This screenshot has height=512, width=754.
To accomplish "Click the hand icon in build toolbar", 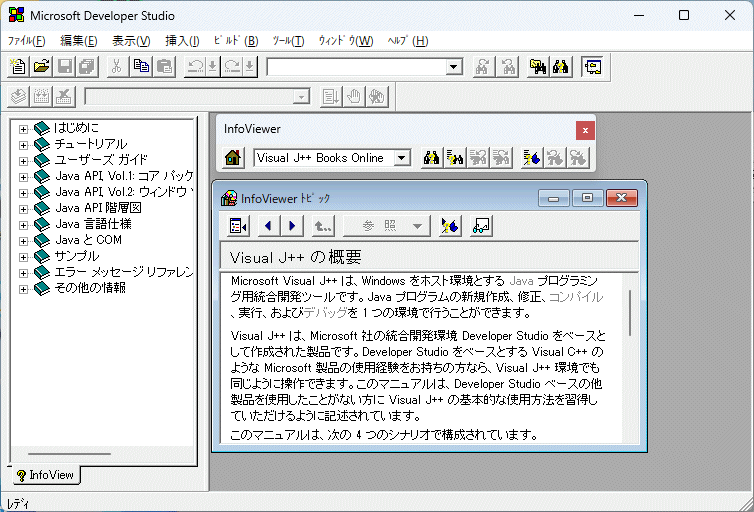I will (x=354, y=97).
